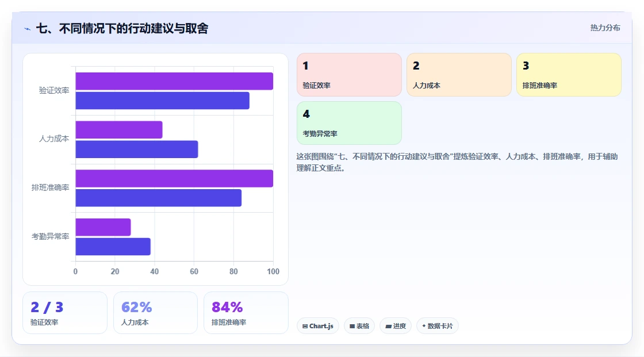
Task: Click the x-axis tick 20
Action: pyautogui.click(x=115, y=271)
